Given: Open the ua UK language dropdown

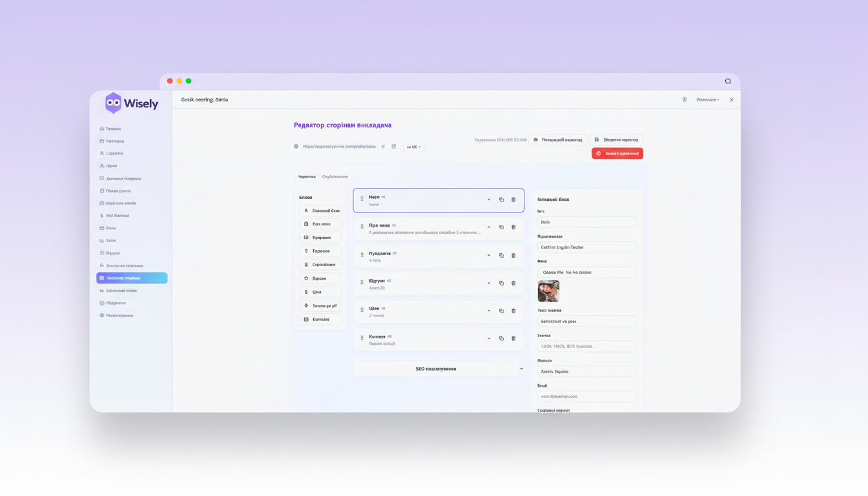Looking at the screenshot, I should pos(413,147).
